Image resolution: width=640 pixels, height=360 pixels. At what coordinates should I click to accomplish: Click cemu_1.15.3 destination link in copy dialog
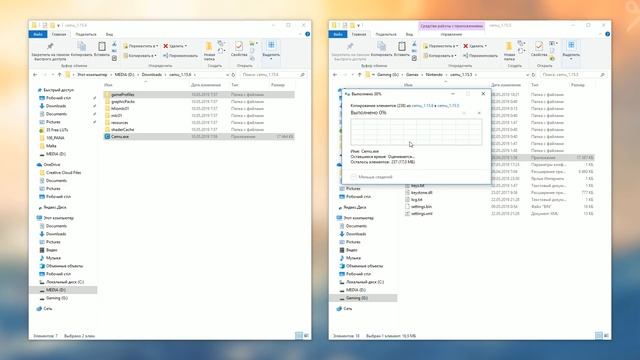coord(448,106)
